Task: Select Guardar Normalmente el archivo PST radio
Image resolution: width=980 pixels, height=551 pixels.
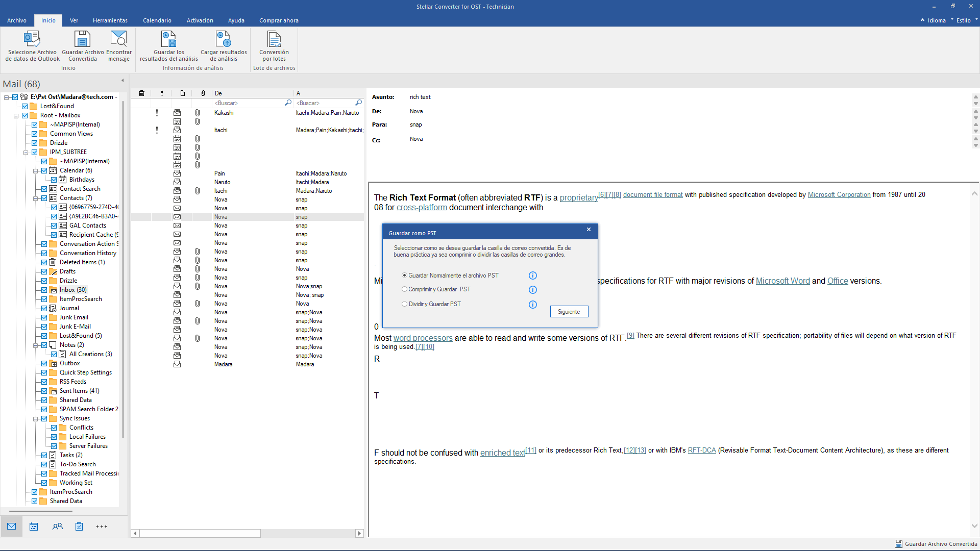Action: coord(404,275)
